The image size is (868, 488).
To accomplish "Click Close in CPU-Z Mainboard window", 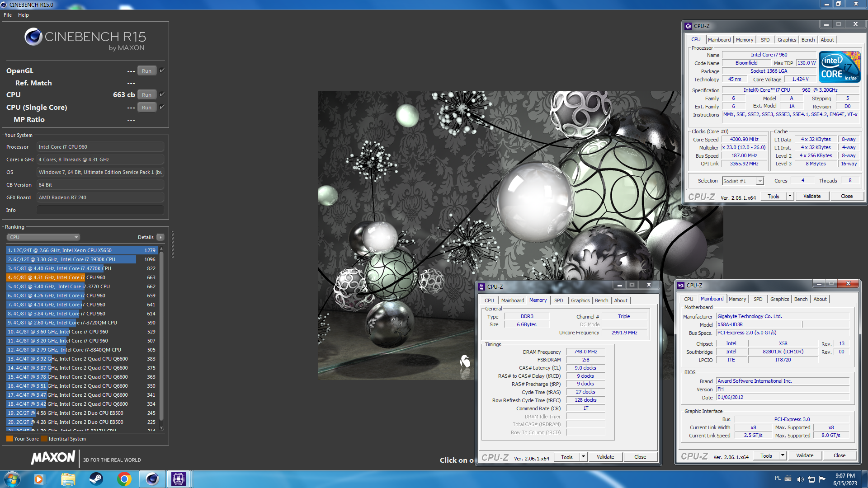I will [x=840, y=455].
